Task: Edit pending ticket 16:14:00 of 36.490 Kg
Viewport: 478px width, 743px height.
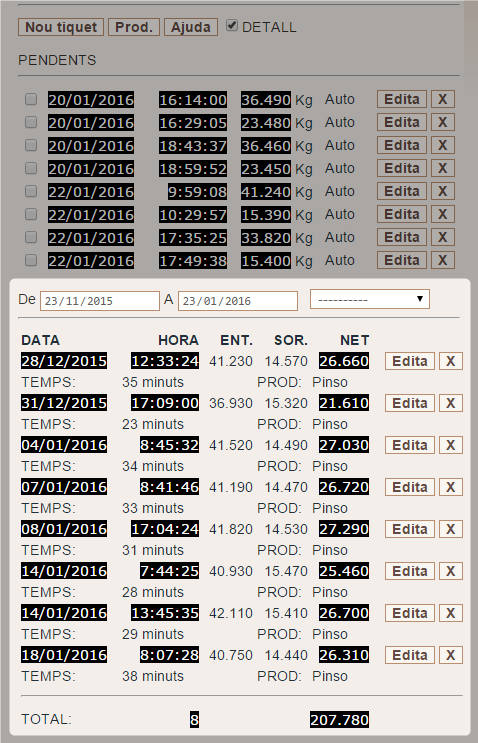Action: tap(402, 99)
